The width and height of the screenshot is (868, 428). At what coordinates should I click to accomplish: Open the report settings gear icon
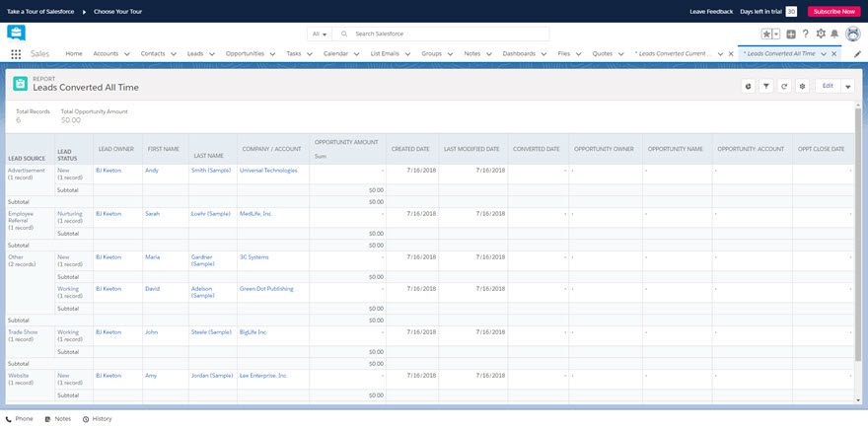(803, 86)
